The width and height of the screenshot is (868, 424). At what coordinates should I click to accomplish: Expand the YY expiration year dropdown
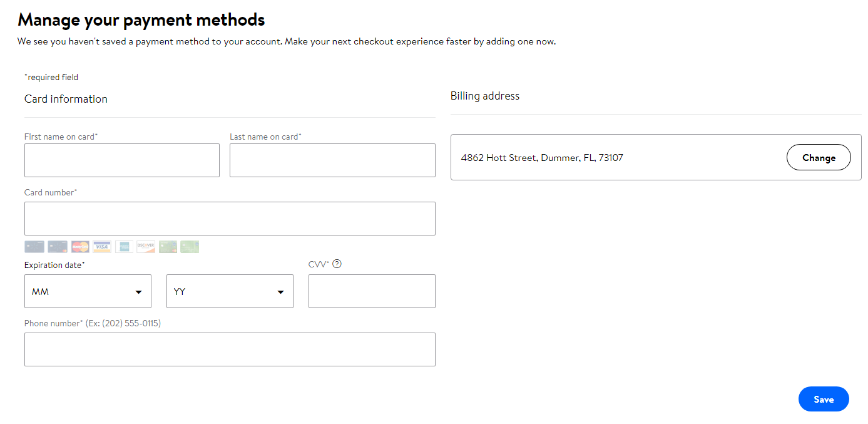[x=230, y=291]
